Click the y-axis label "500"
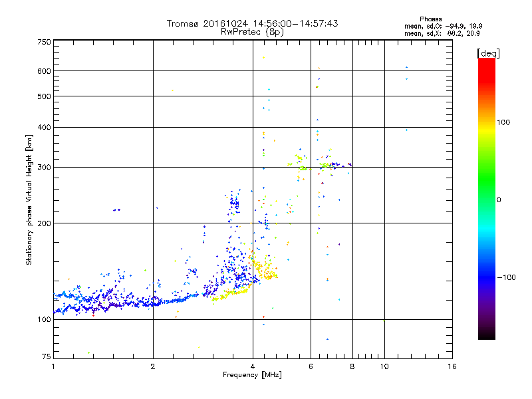Screen dimensions: 532x399 tap(44, 96)
